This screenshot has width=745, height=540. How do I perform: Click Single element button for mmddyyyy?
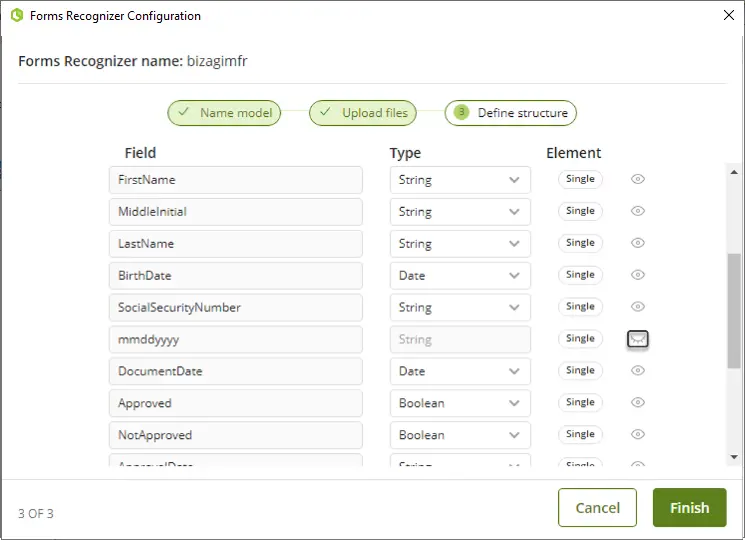point(580,338)
